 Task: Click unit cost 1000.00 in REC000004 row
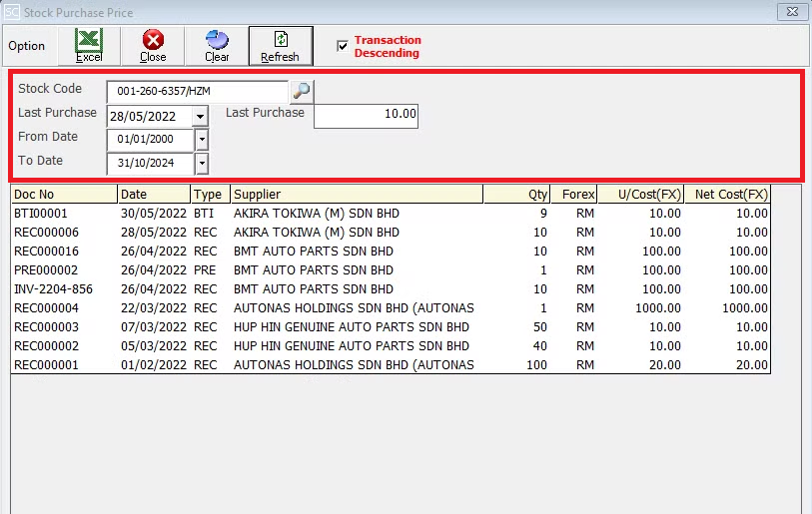[657, 308]
